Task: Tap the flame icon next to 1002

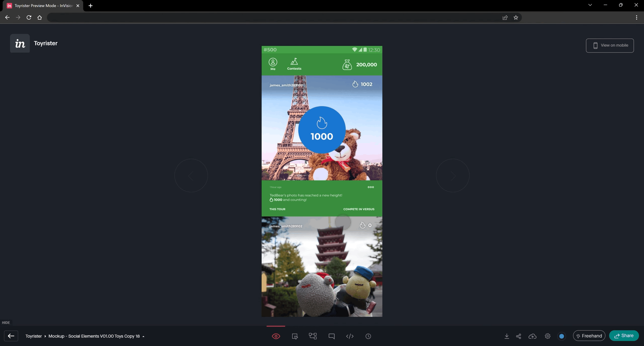Action: pyautogui.click(x=355, y=84)
